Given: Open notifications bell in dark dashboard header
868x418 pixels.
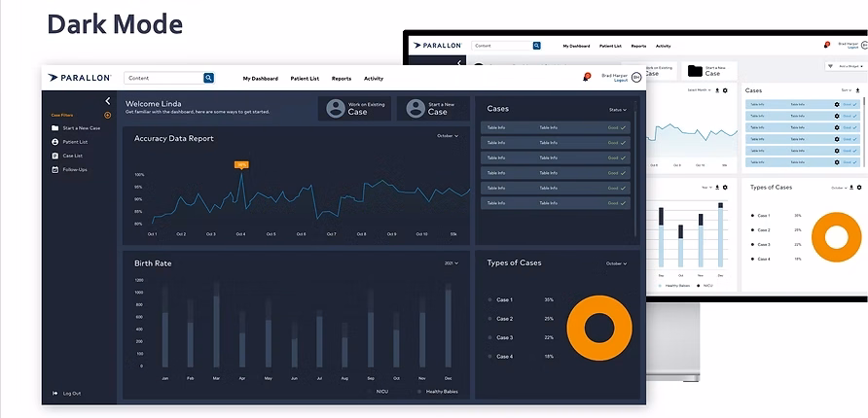Looking at the screenshot, I should [x=586, y=78].
